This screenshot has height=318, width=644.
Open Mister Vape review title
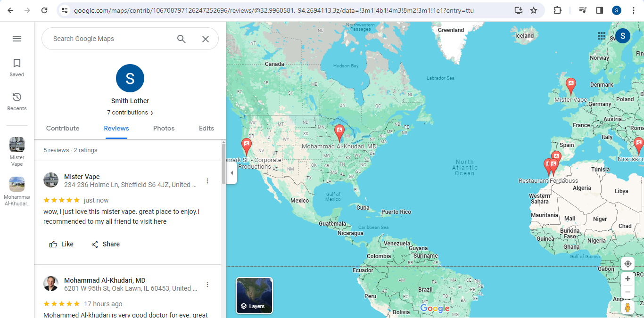(x=82, y=177)
